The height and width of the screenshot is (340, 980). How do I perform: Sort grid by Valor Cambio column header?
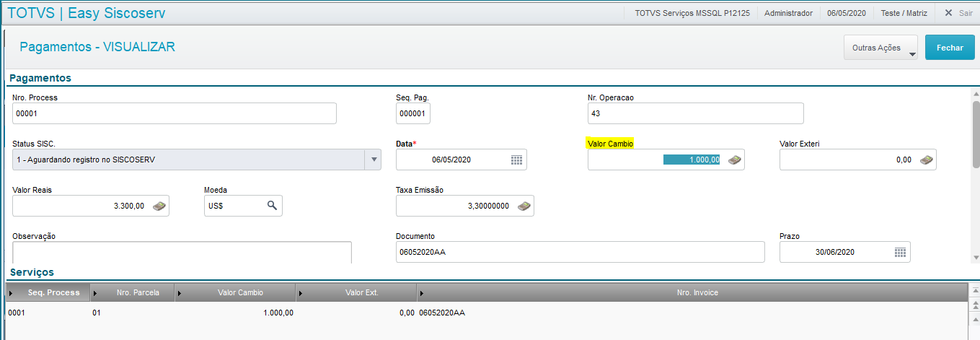point(237,292)
